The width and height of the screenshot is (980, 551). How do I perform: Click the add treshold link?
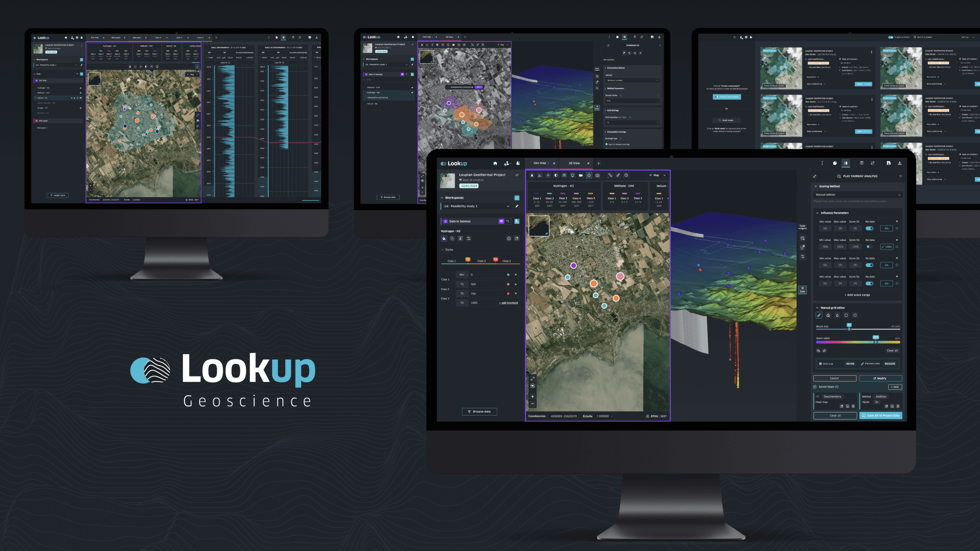pos(508,303)
